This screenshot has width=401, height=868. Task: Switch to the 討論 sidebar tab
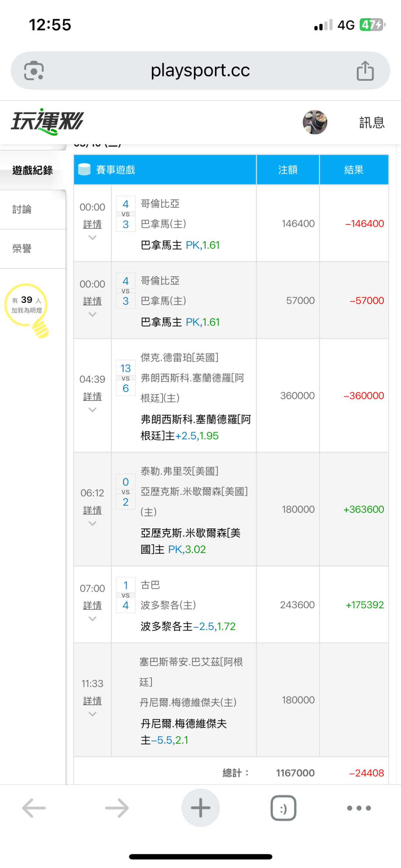(22, 210)
